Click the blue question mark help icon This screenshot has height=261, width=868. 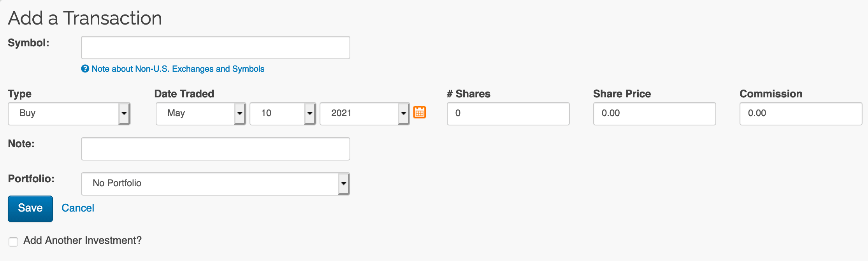tap(85, 69)
